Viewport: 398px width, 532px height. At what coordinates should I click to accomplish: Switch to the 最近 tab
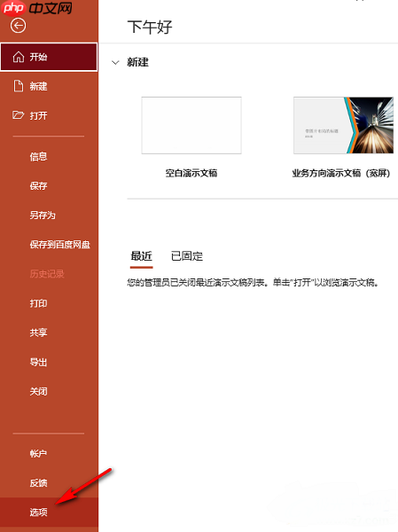pos(142,256)
